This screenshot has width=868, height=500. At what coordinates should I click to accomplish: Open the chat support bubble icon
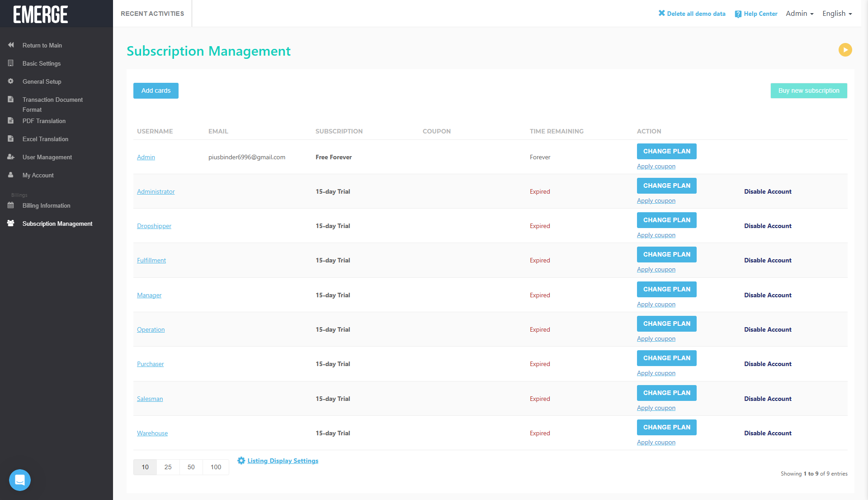click(20, 480)
